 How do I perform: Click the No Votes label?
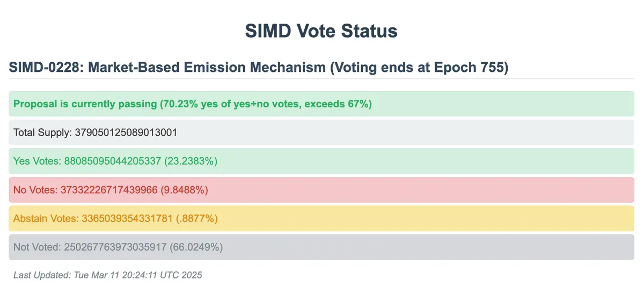tap(35, 190)
